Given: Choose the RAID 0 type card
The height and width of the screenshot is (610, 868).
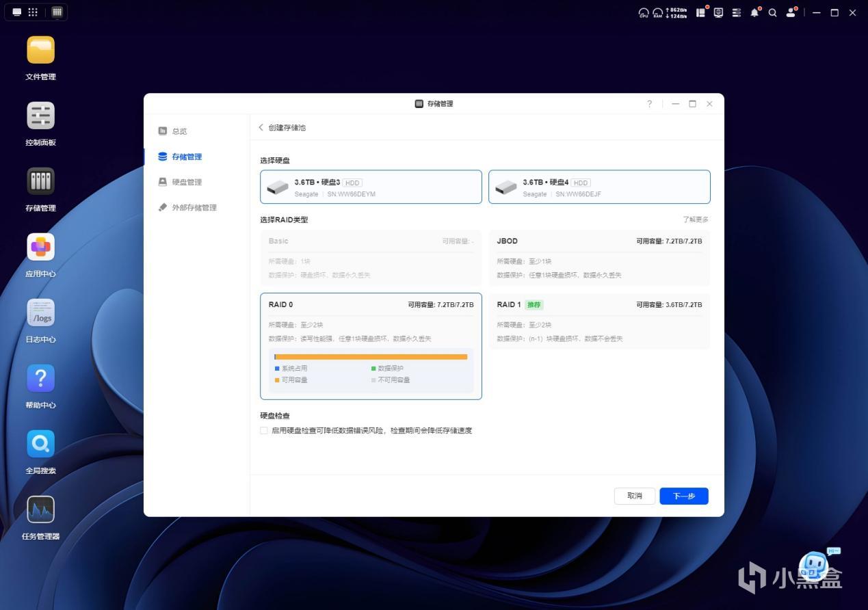Looking at the screenshot, I should coord(371,346).
